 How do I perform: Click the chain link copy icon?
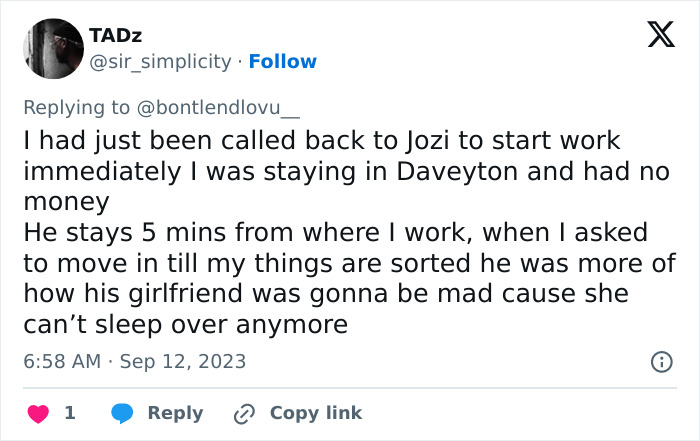click(x=243, y=413)
